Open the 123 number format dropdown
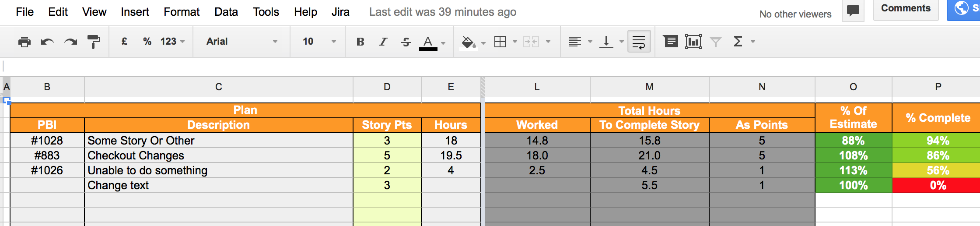Viewport: 980px width, 226px height. coord(173,42)
